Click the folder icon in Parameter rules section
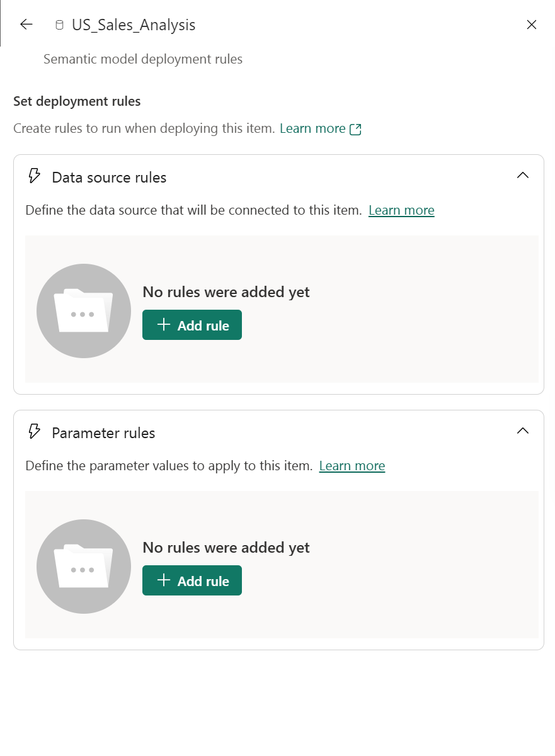 pyautogui.click(x=83, y=566)
